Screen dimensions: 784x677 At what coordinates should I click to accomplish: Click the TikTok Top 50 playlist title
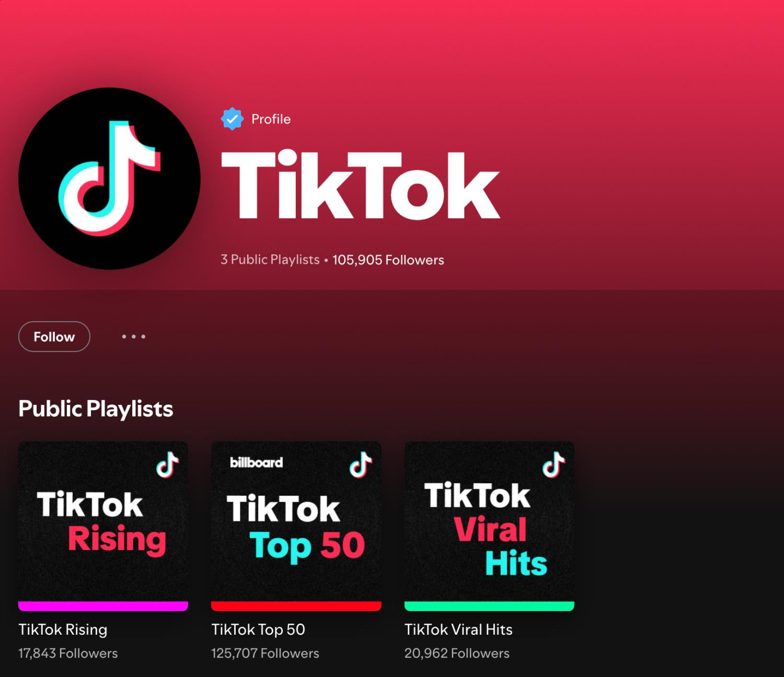point(258,629)
